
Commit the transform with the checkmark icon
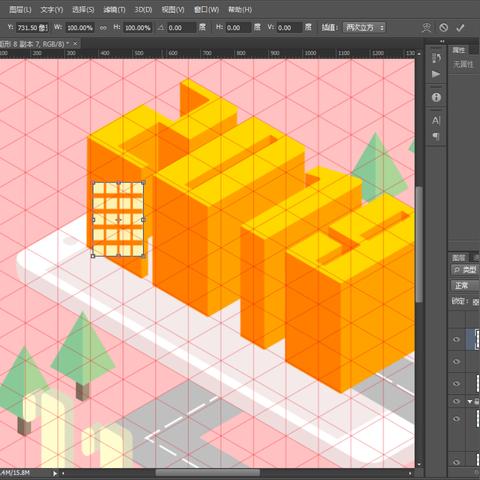tap(460, 28)
